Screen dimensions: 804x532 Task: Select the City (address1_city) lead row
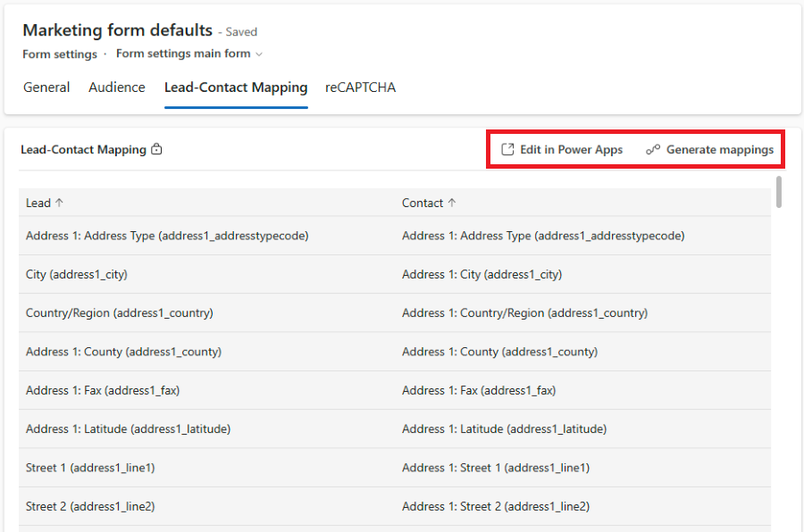(77, 274)
